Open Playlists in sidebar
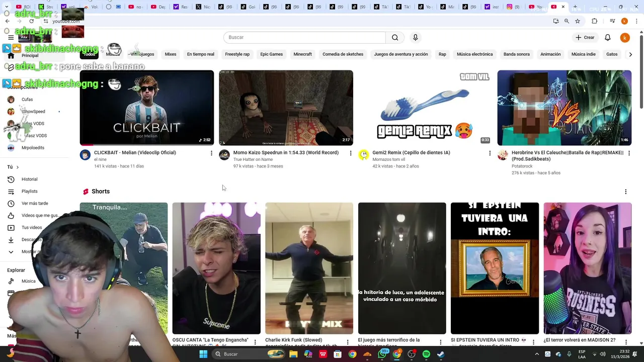Image resolution: width=644 pixels, height=362 pixels. (29, 191)
